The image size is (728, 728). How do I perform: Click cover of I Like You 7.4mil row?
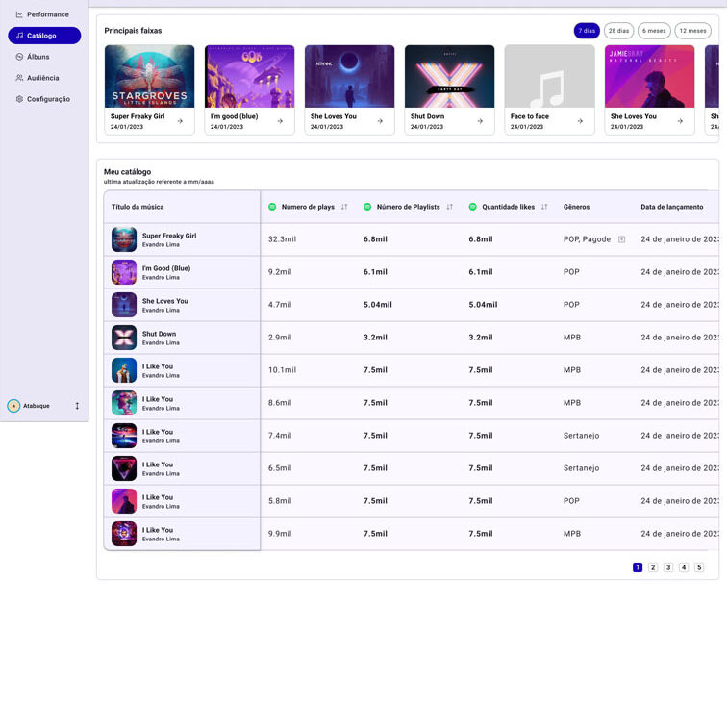(x=124, y=436)
